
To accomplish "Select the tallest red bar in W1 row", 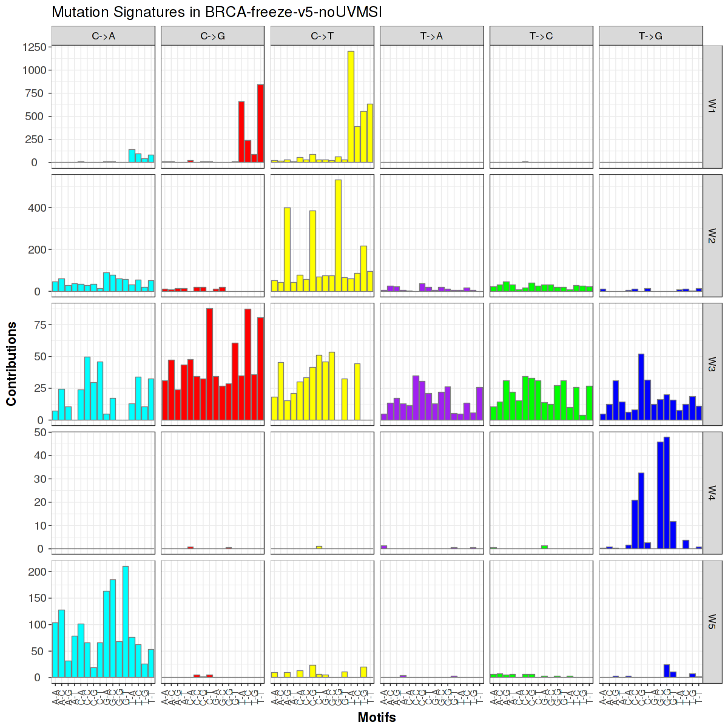I will coord(260,123).
